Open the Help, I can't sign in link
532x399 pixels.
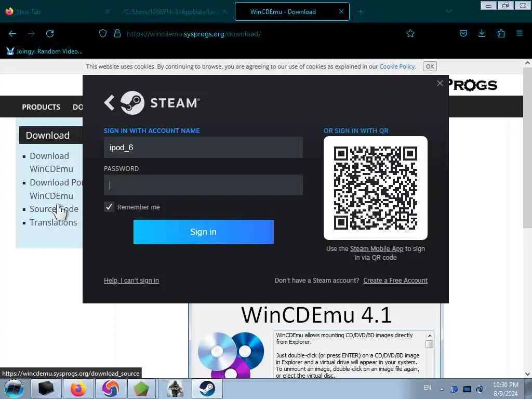coord(131,280)
